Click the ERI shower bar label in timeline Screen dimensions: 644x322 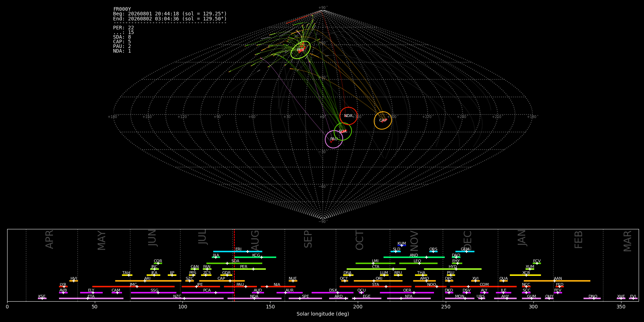point(238,249)
